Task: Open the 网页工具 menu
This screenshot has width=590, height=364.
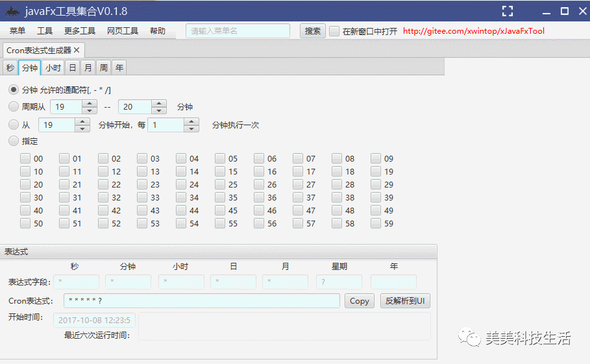Action: (123, 31)
